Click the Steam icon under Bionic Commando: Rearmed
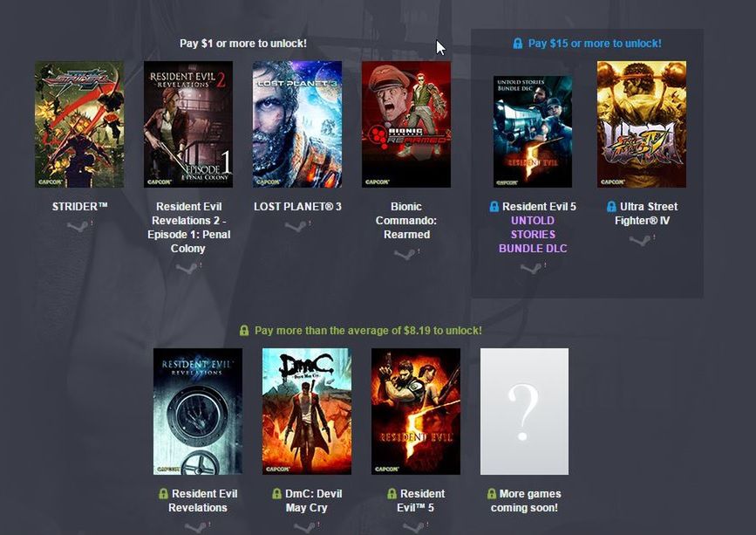756x535 pixels. point(405,254)
